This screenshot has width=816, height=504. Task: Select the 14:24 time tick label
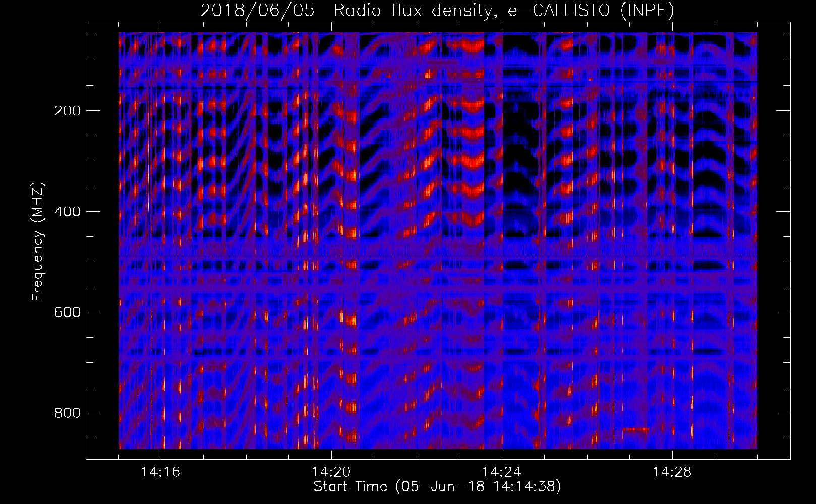pos(502,472)
